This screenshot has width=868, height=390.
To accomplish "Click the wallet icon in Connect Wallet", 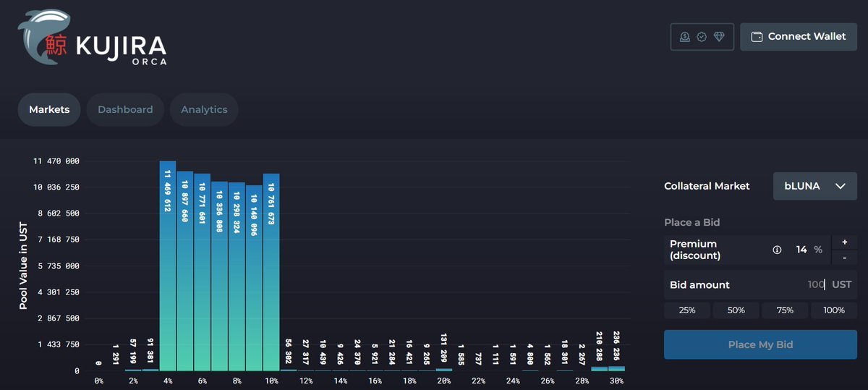I will (x=757, y=37).
